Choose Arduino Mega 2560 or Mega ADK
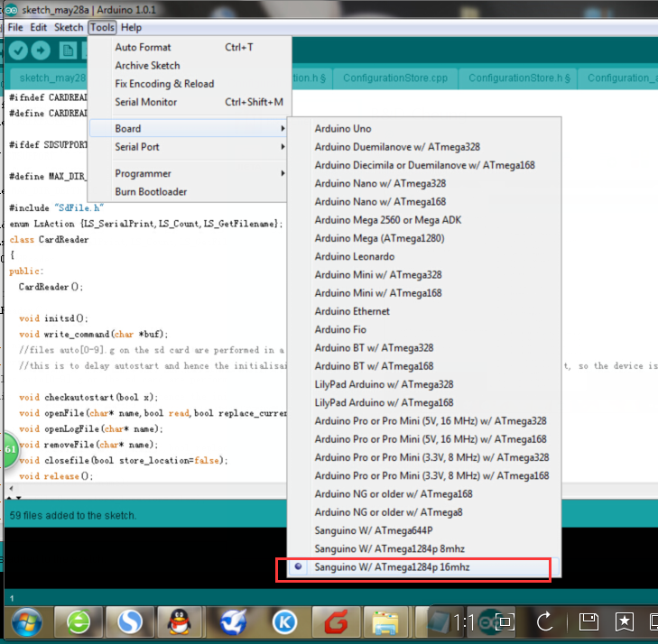The width and height of the screenshot is (658, 644). (x=389, y=220)
